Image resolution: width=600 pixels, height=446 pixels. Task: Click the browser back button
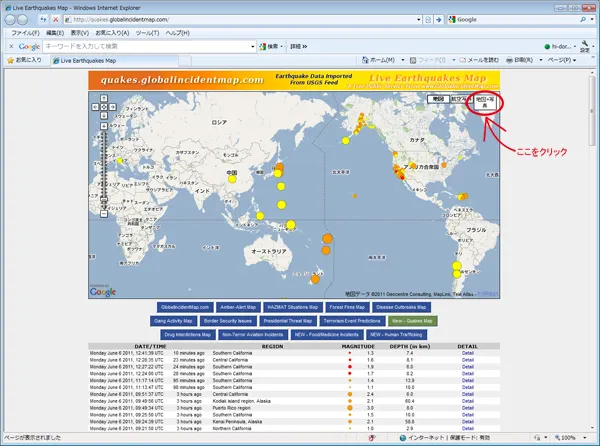pos(12,19)
